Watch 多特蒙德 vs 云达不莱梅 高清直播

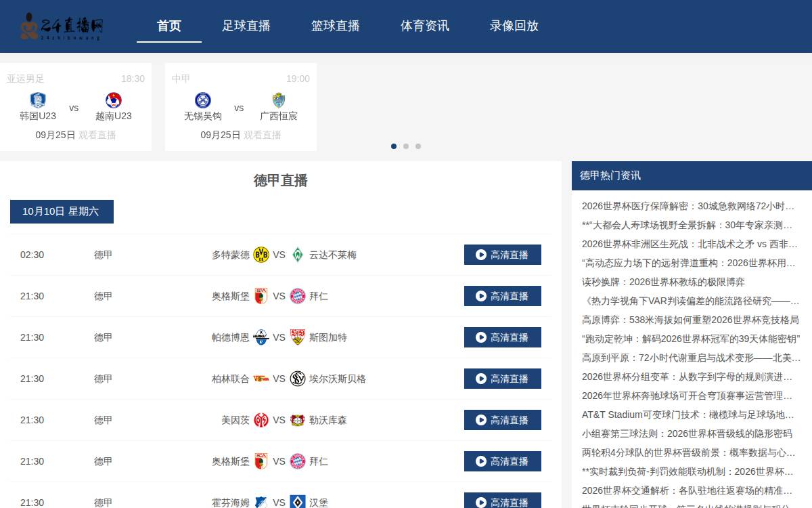[x=503, y=255]
